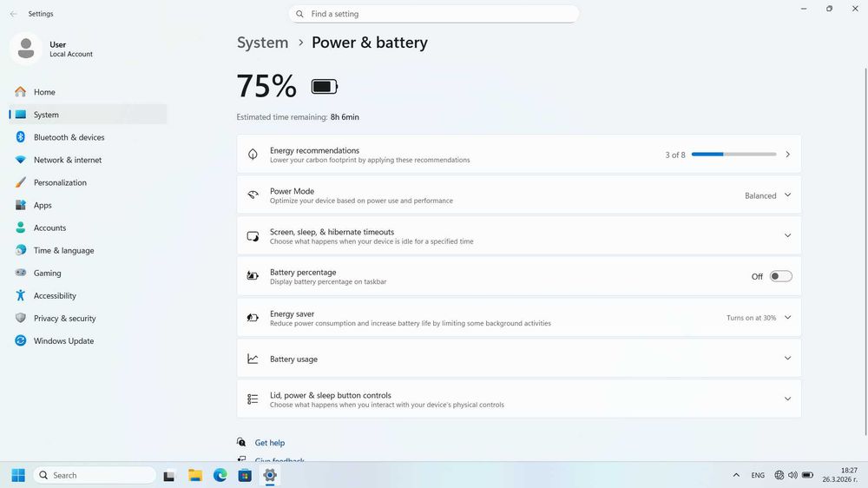Click the taskbar Search box
868x488 pixels.
[x=95, y=475]
